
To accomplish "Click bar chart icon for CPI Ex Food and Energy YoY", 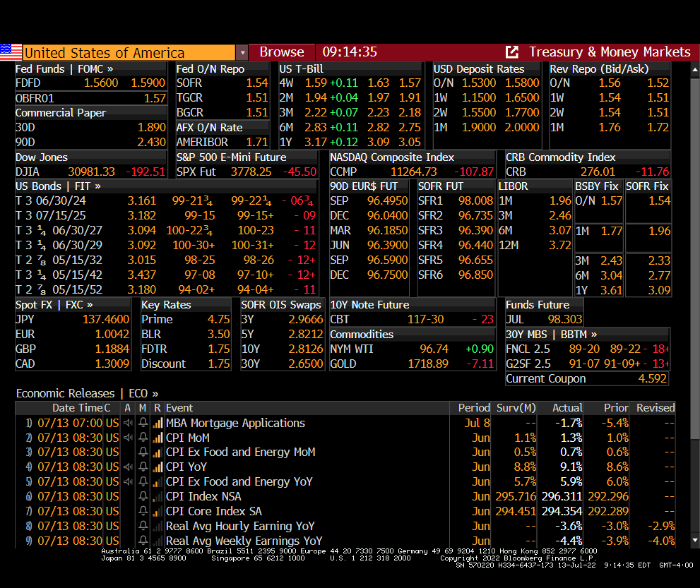I will tap(158, 482).
